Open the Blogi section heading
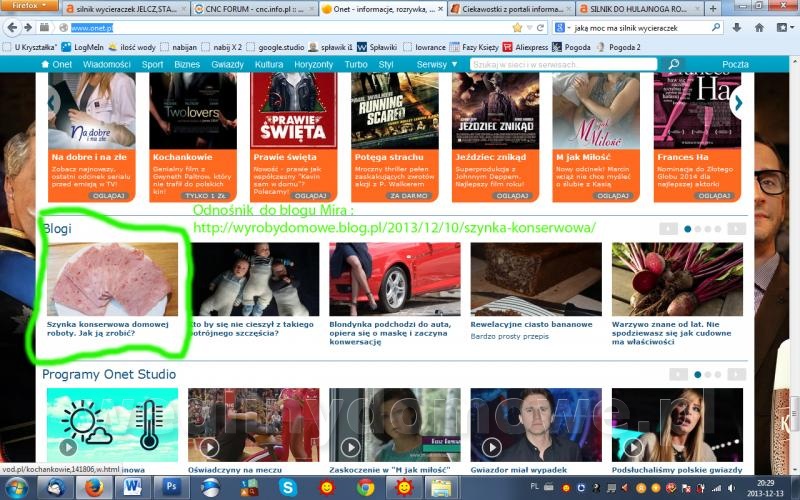Screen dimensions: 800x500 point(57,229)
